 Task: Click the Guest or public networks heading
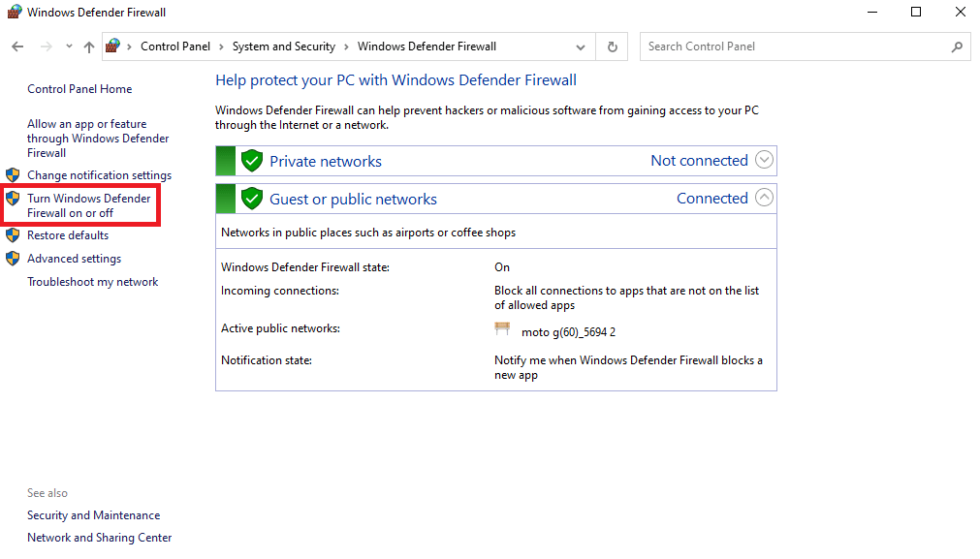tap(353, 199)
